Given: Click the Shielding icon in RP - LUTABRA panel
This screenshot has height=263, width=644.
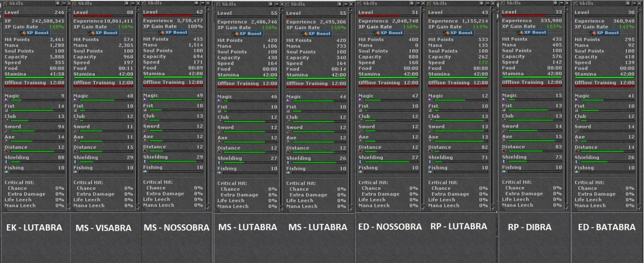Looking at the screenshot, I should [430, 162].
